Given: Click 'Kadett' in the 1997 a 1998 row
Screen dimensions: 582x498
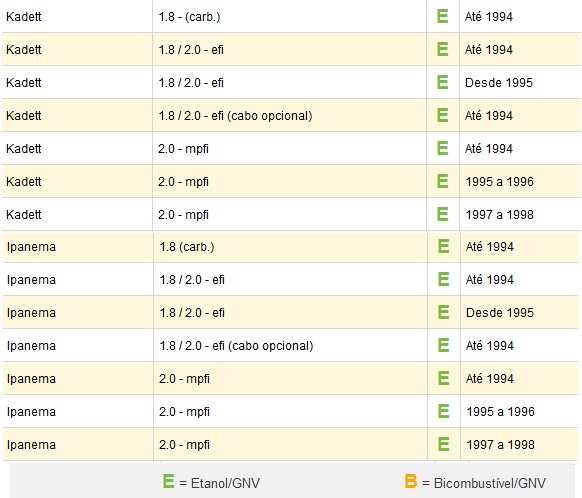Looking at the screenshot, I should [24, 215].
